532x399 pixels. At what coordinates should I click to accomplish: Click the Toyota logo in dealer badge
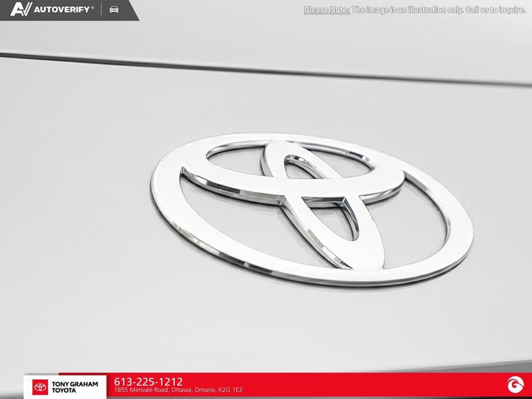coord(40,387)
